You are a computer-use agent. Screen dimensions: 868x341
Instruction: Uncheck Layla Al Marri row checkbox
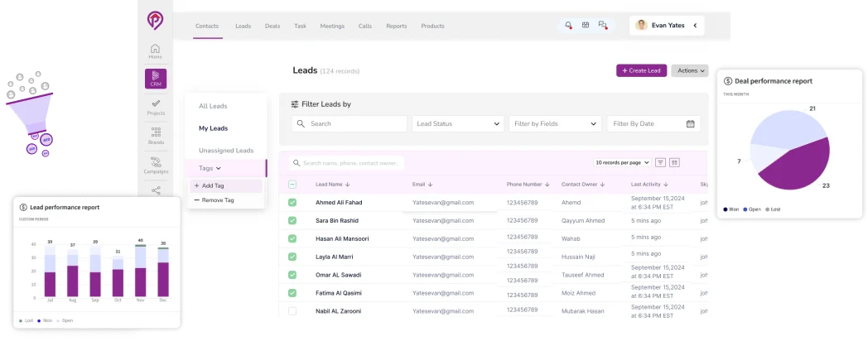292,257
